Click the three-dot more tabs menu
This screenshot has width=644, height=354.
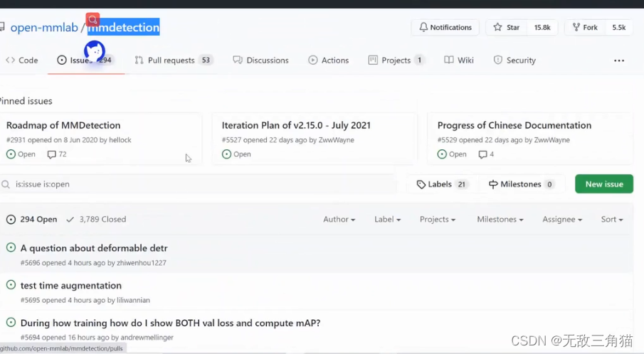click(x=619, y=60)
